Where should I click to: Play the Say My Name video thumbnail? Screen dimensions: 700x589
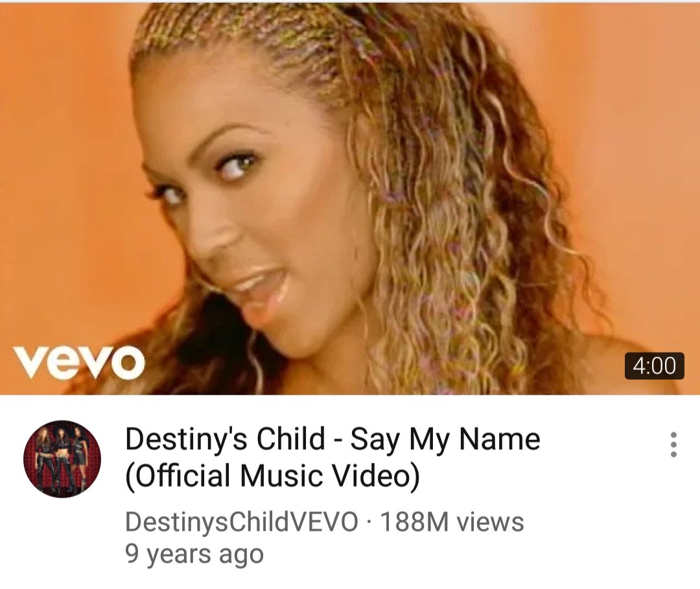pyautogui.click(x=350, y=198)
